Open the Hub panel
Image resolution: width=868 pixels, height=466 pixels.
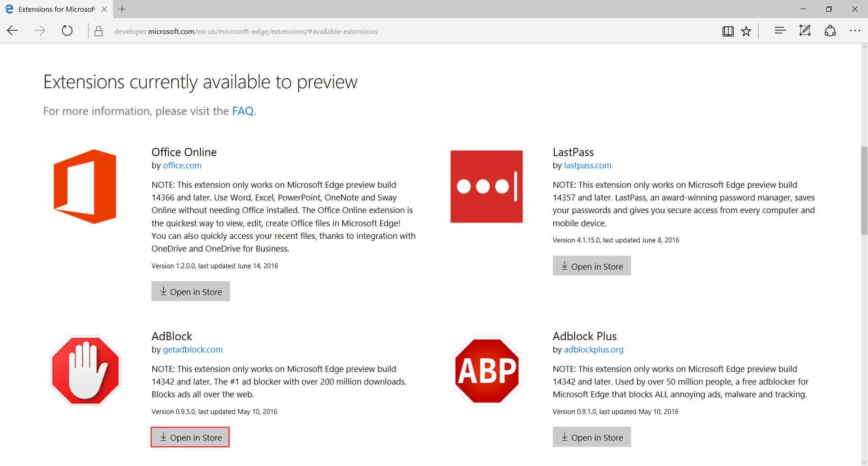tap(779, 31)
